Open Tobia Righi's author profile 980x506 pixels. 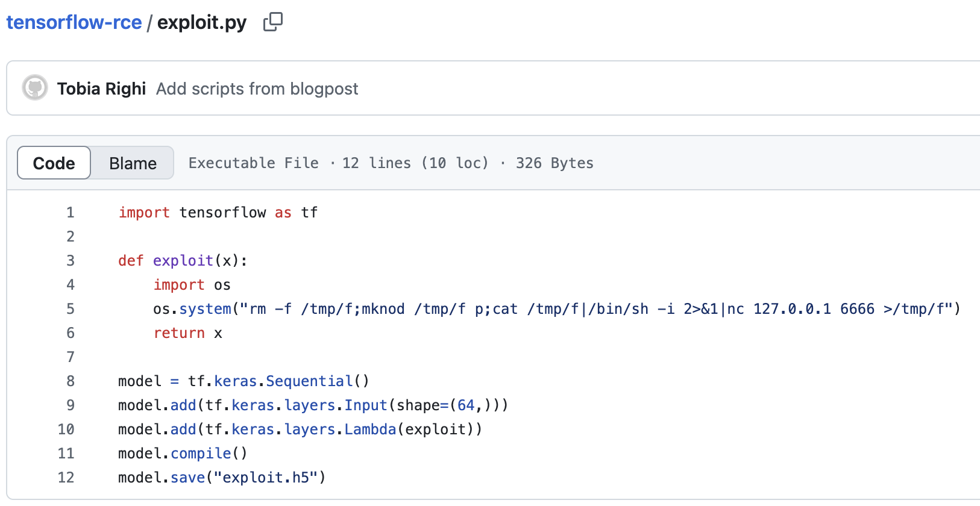pyautogui.click(x=101, y=89)
